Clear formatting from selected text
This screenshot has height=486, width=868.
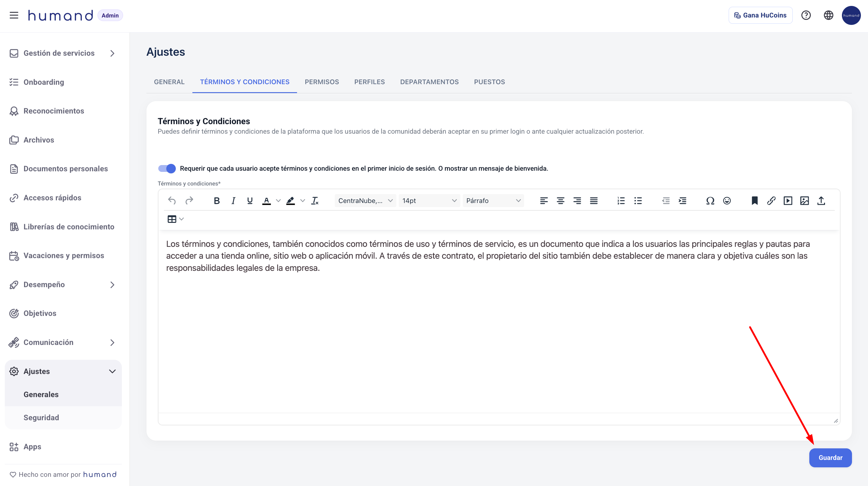pyautogui.click(x=315, y=201)
